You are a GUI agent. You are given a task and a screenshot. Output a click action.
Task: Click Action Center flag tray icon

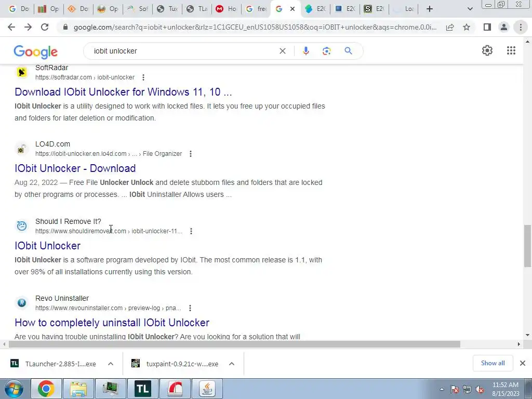tap(454, 390)
